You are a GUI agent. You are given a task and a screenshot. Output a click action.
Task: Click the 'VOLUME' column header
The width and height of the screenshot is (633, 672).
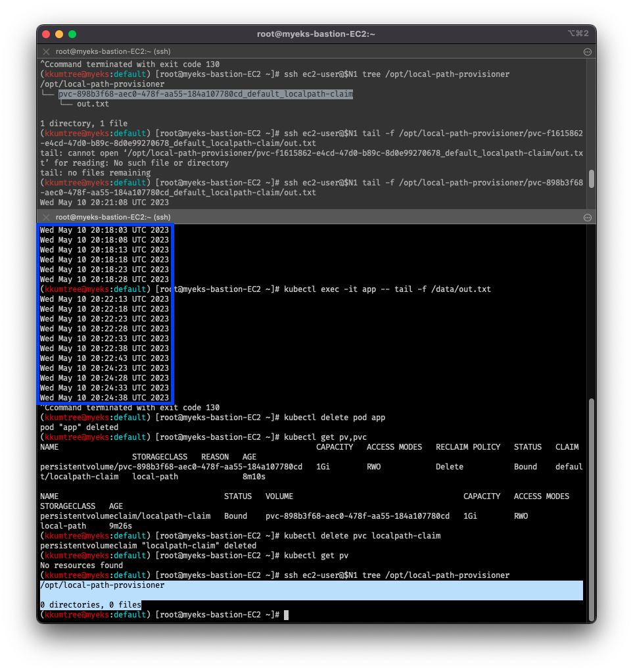click(279, 496)
